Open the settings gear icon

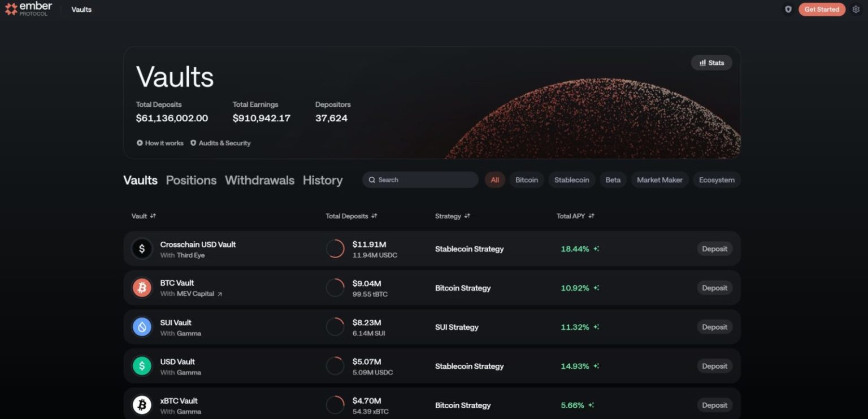856,9
